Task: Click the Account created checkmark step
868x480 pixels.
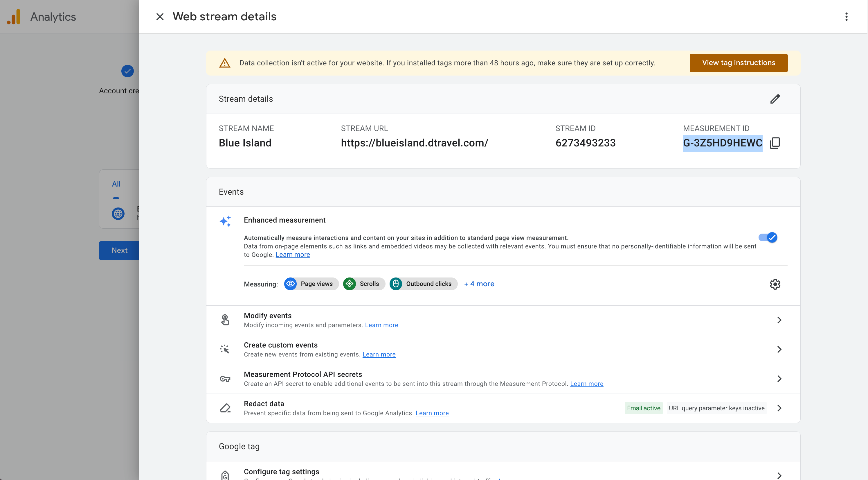Action: 127,71
